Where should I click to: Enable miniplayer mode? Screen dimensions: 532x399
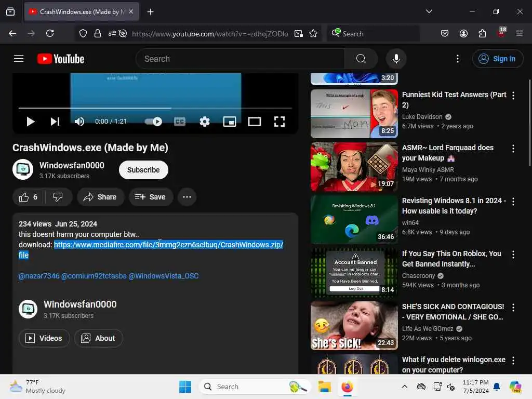pos(229,122)
